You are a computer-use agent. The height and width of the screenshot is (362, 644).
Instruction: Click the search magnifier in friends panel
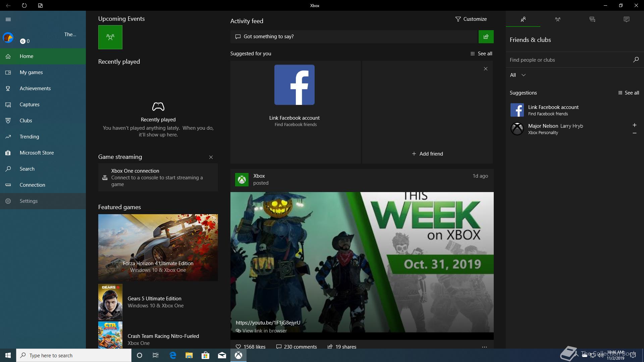click(x=636, y=60)
